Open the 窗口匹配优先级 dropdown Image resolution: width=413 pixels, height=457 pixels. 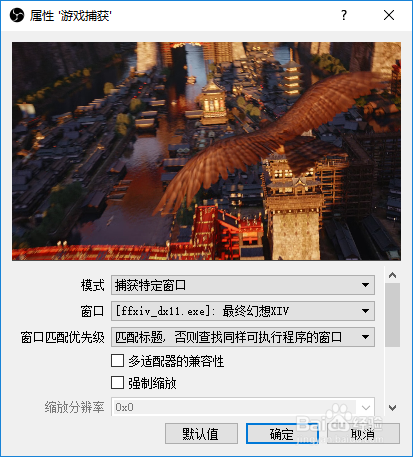click(243, 337)
